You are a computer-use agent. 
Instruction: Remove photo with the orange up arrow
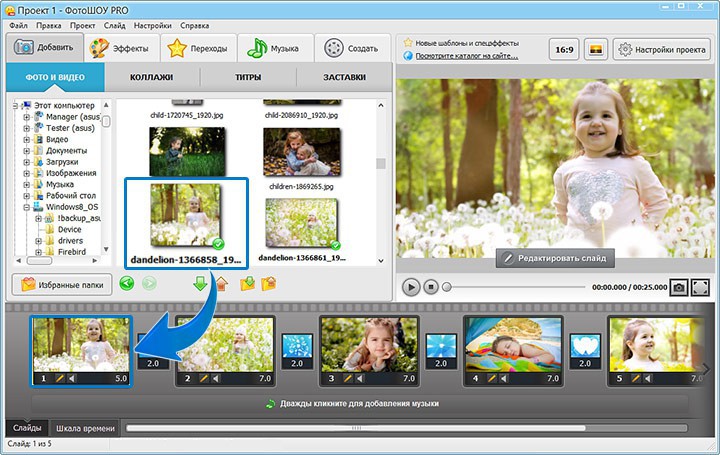(x=222, y=284)
